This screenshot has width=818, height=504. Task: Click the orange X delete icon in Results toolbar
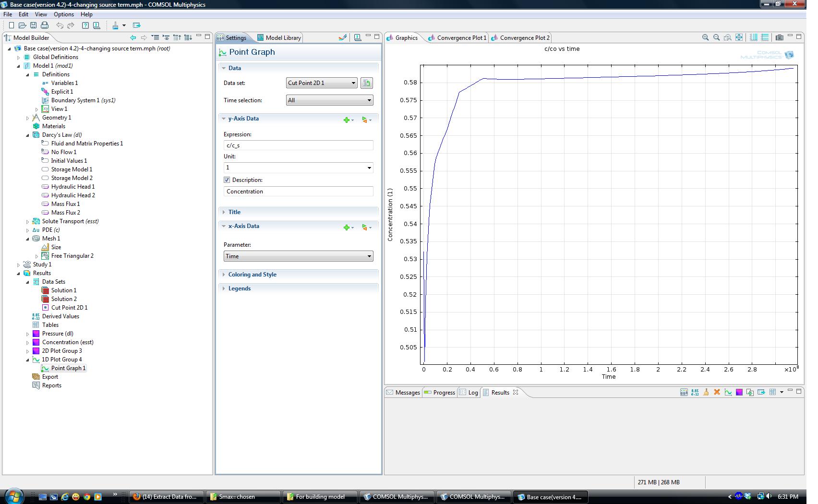[x=717, y=392]
